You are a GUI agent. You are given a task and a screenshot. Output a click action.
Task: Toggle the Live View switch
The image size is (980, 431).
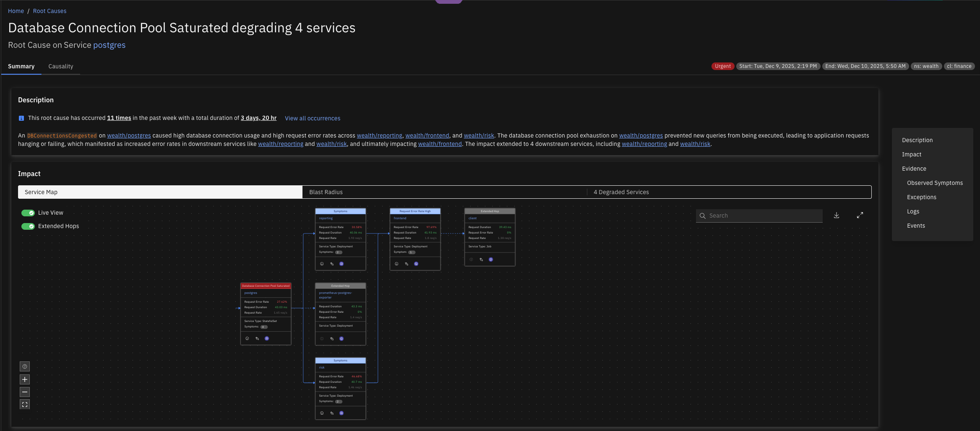click(28, 213)
